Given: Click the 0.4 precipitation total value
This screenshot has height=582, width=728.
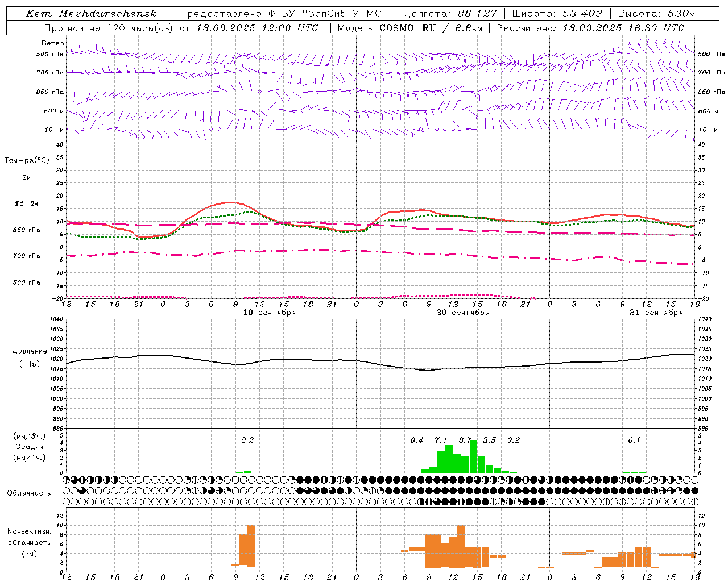Looking at the screenshot, I should point(417,440).
